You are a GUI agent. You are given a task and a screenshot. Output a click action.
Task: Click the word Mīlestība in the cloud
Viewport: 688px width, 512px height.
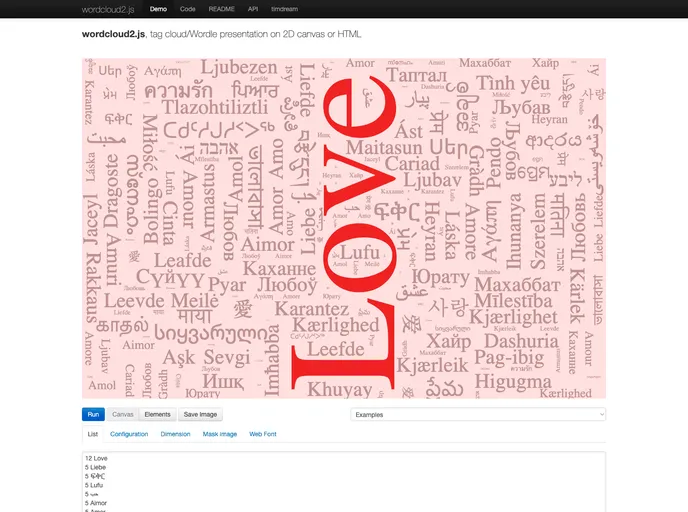pyautogui.click(x=513, y=301)
